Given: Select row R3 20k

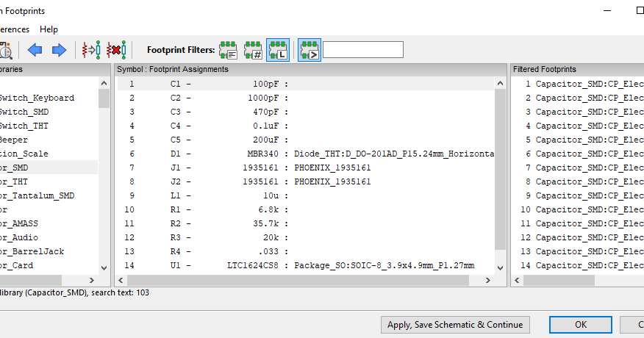Looking at the screenshot, I should [x=306, y=237].
